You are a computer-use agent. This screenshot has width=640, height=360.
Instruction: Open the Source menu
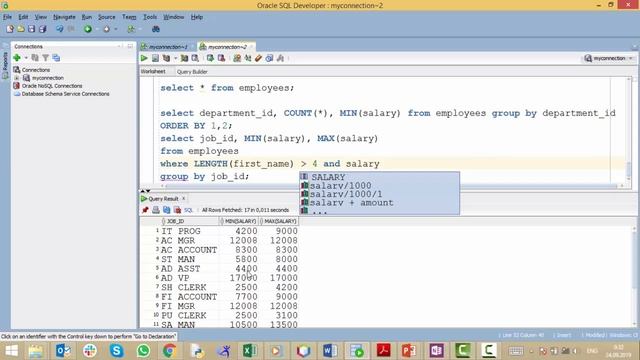tap(107, 17)
